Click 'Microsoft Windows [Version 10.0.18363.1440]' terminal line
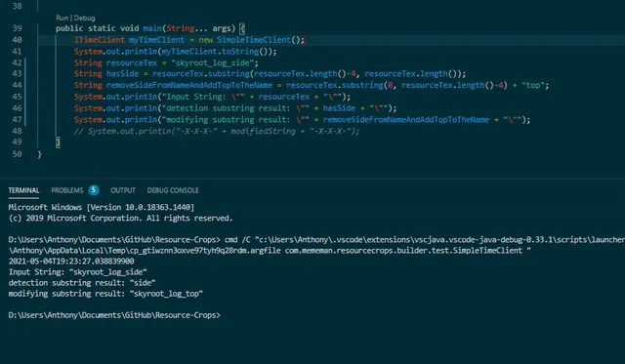625x364 pixels. pos(102,207)
